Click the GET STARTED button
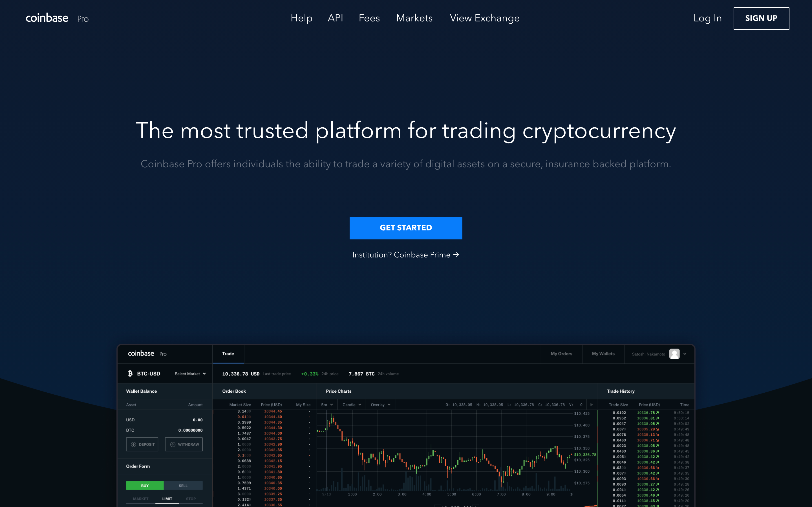812x507 pixels. [x=406, y=228]
